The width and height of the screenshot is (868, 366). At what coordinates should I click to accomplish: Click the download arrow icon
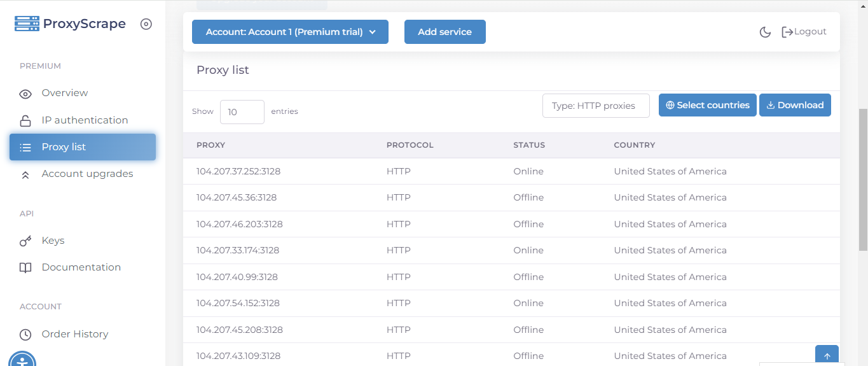click(x=771, y=106)
